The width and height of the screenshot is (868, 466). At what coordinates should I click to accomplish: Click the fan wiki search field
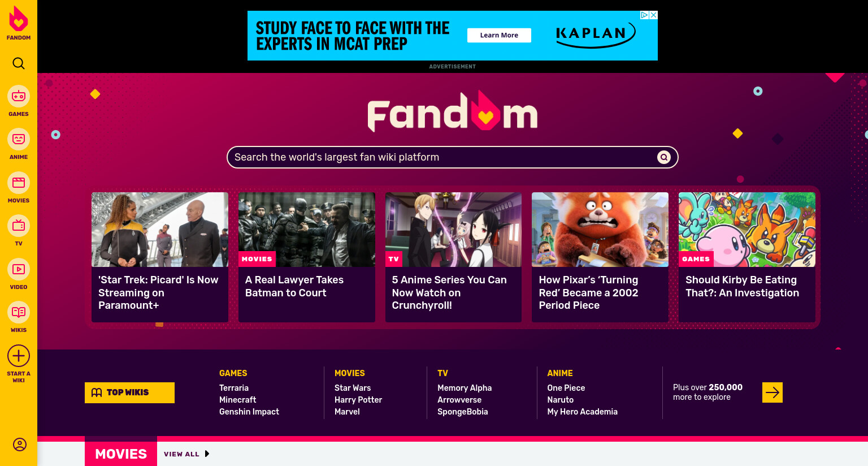[452, 157]
